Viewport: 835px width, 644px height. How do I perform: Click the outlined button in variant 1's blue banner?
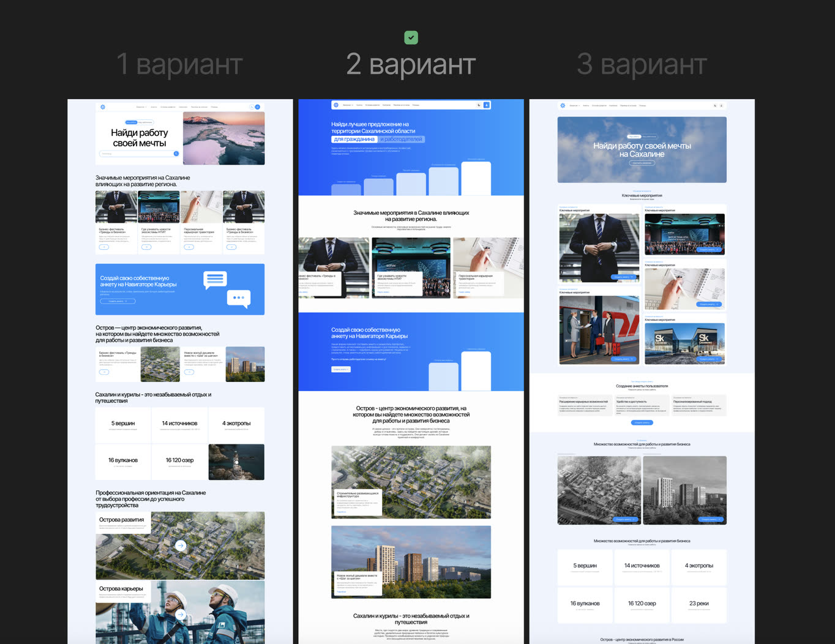[118, 301]
